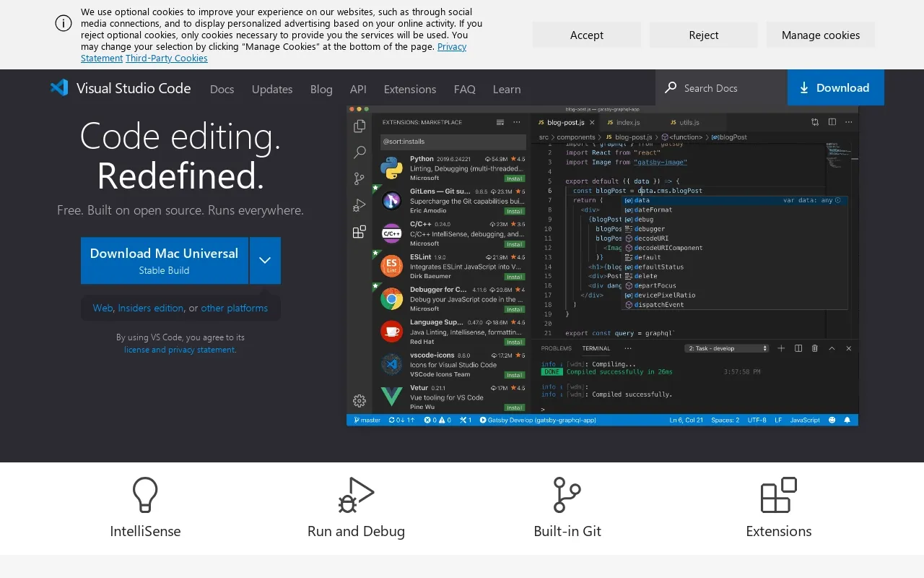The image size is (924, 578).
Task: Open the API navigation item
Action: (x=358, y=89)
